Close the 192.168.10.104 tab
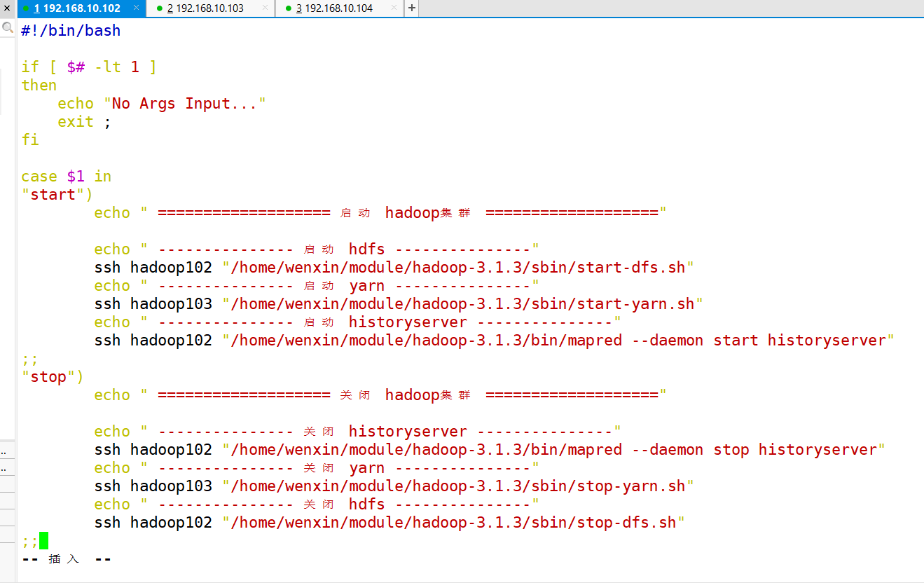The image size is (924, 583). pos(394,8)
